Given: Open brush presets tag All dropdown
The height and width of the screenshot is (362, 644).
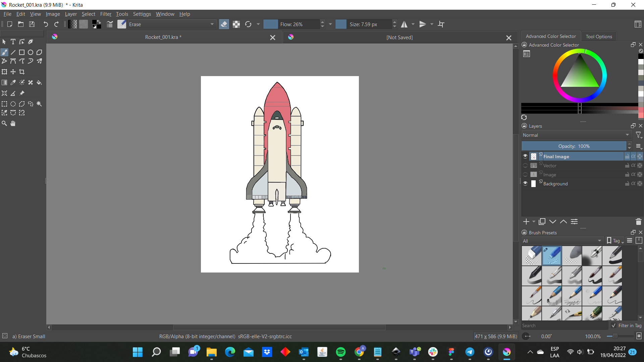Looking at the screenshot, I should (x=562, y=241).
